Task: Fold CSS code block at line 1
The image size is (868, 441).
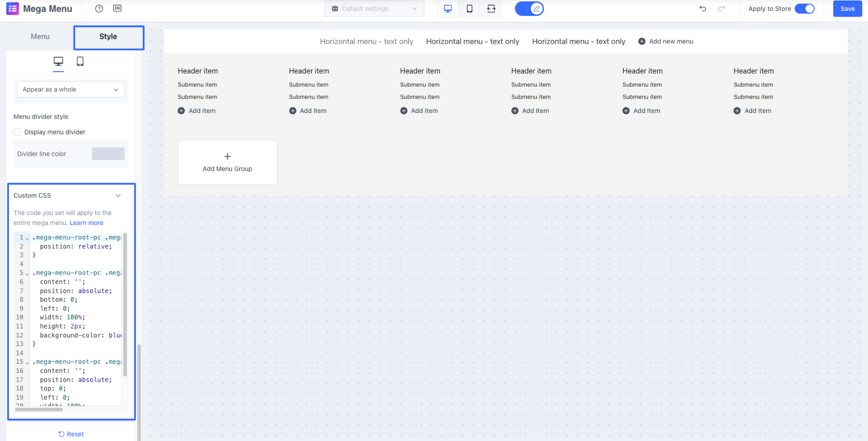Action: pyautogui.click(x=27, y=238)
